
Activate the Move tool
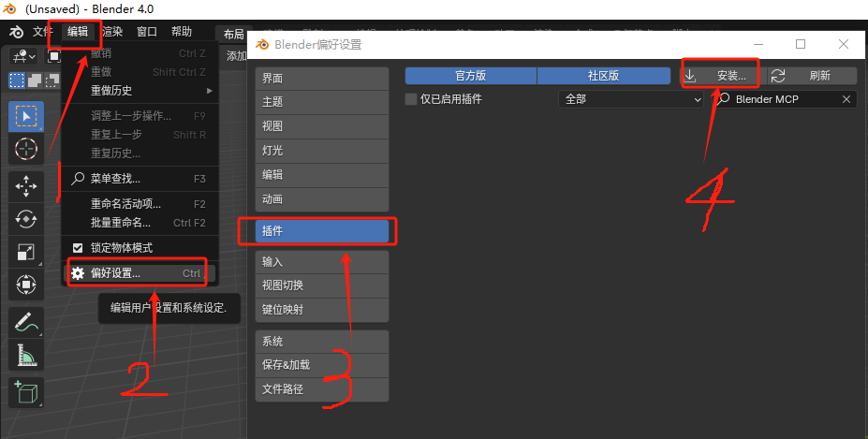[26, 186]
